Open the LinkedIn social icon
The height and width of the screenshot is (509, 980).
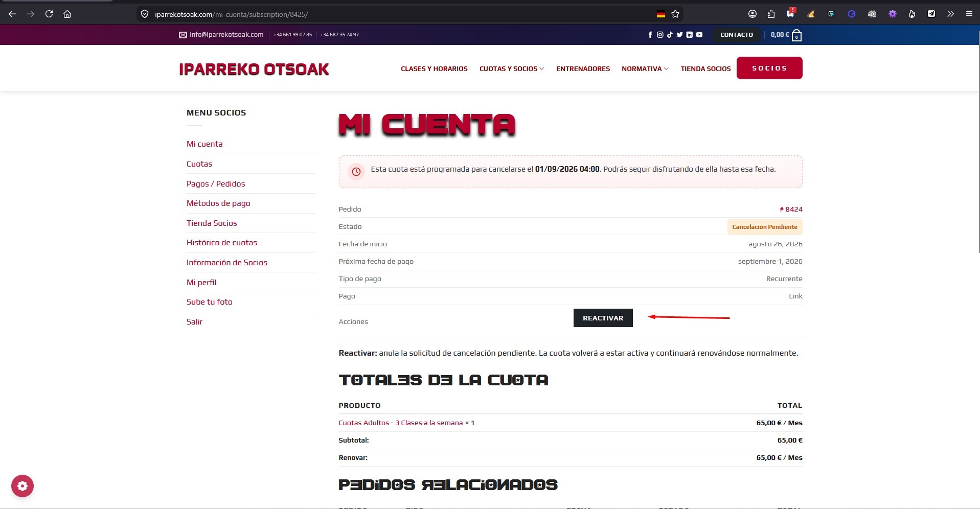click(689, 35)
